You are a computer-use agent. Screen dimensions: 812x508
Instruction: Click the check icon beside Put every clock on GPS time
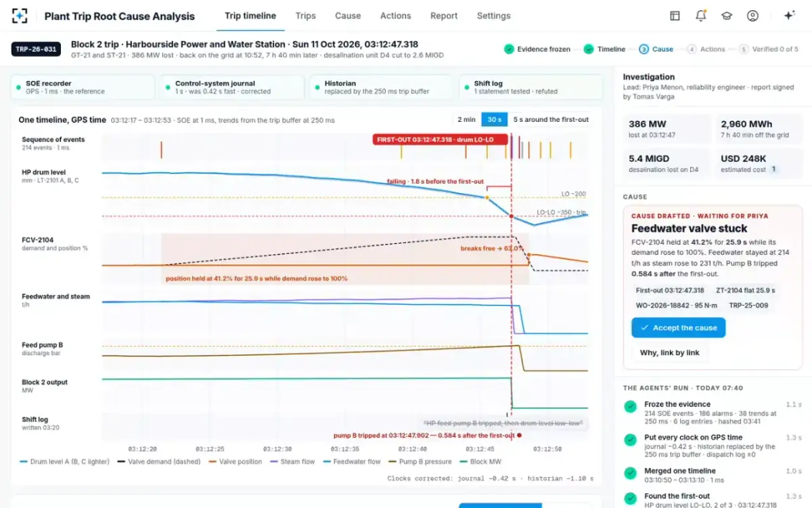click(x=630, y=440)
